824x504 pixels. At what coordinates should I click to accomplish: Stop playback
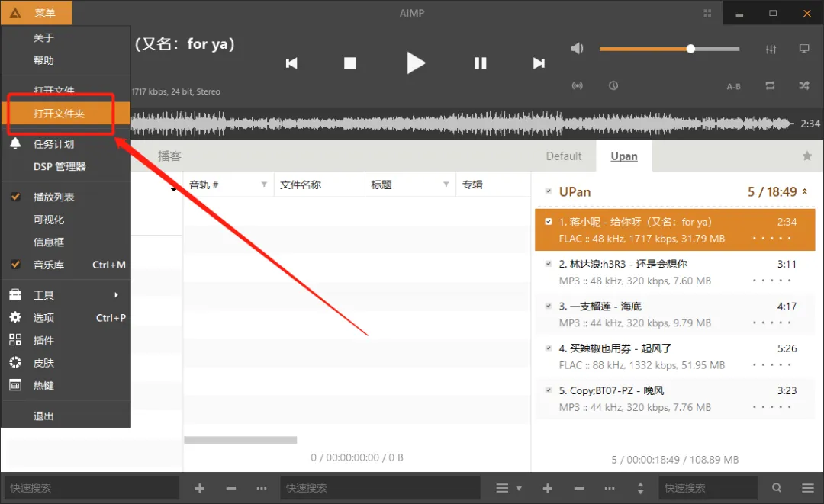pyautogui.click(x=350, y=63)
